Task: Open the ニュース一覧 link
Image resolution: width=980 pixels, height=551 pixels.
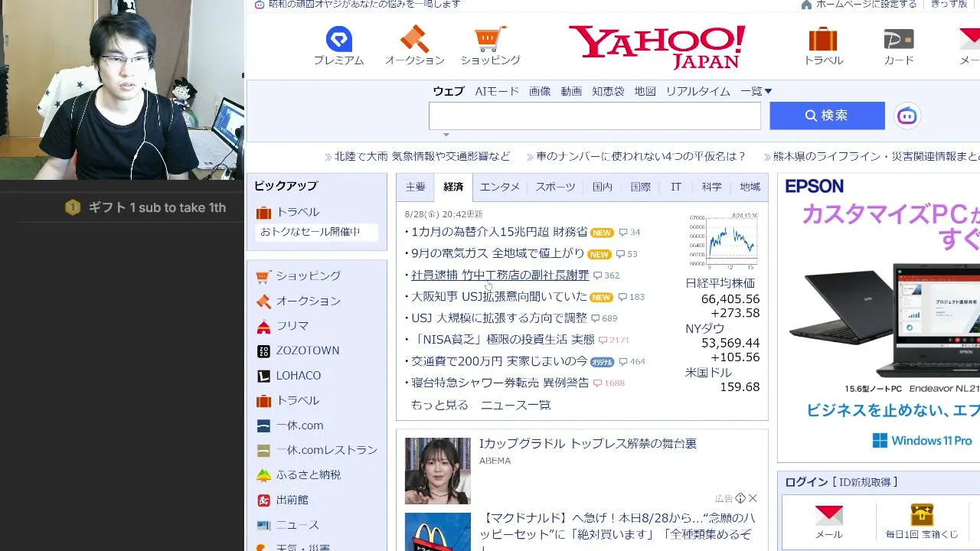Action: point(515,405)
